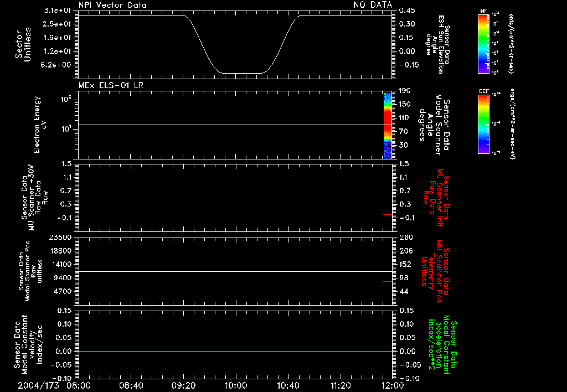Image resolution: width=567 pixels, height=392 pixels.
Task: Click the sun elevation curve's dip near 10:00
Action: pyautogui.click(x=241, y=74)
